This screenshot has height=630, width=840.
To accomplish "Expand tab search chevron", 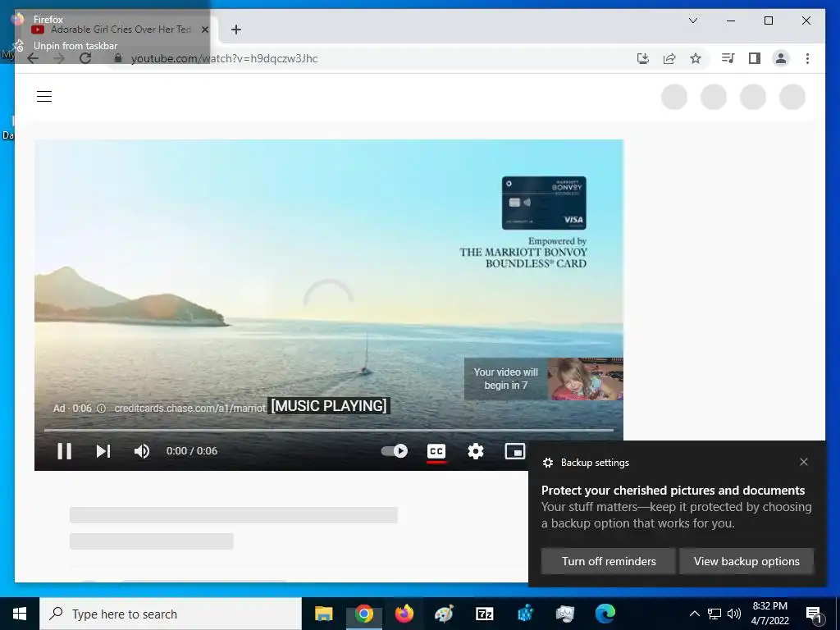I will (x=692, y=21).
